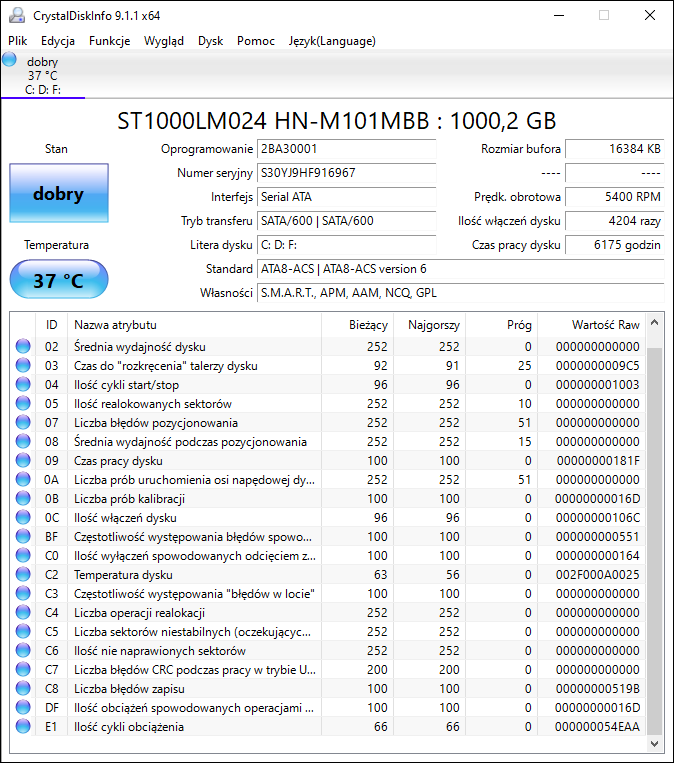The height and width of the screenshot is (763, 674).
Task: Click the scrollbar down arrow in attribute list
Action: 655,744
